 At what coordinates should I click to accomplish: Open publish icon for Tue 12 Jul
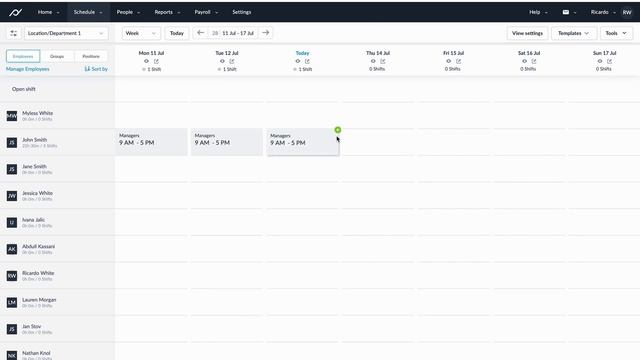point(232,61)
